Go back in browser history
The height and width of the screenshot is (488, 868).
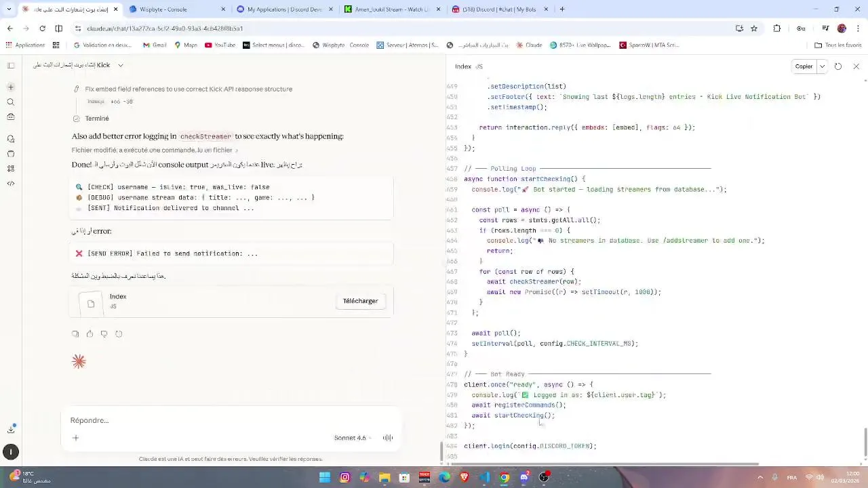9,28
